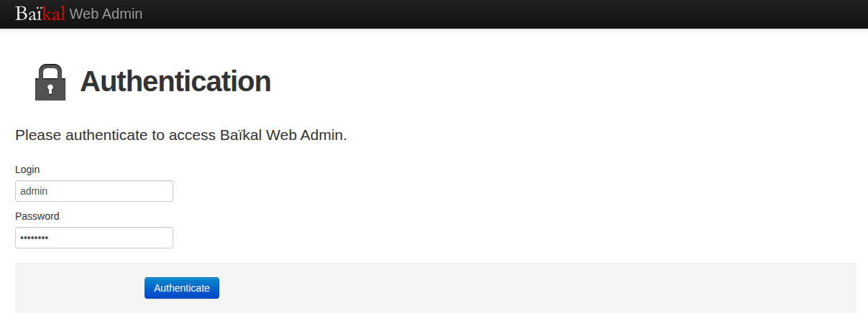Click the Login label text
Viewport: 868px width, 321px height.
[x=27, y=169]
